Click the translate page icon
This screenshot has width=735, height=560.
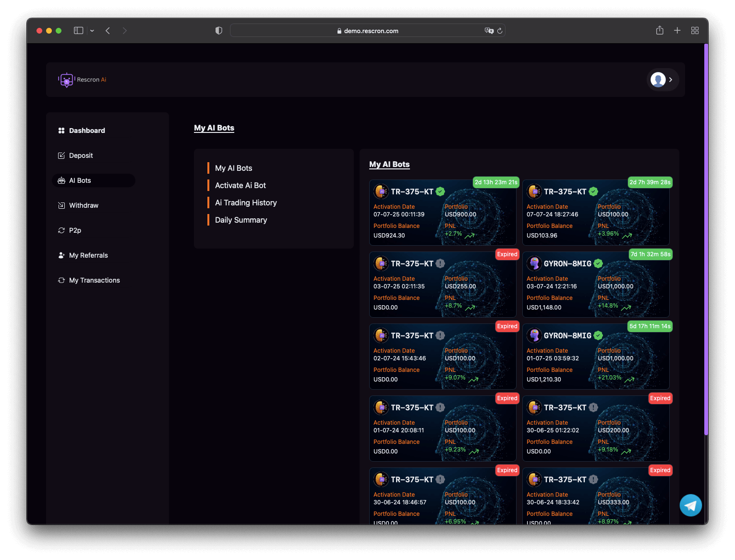489,31
